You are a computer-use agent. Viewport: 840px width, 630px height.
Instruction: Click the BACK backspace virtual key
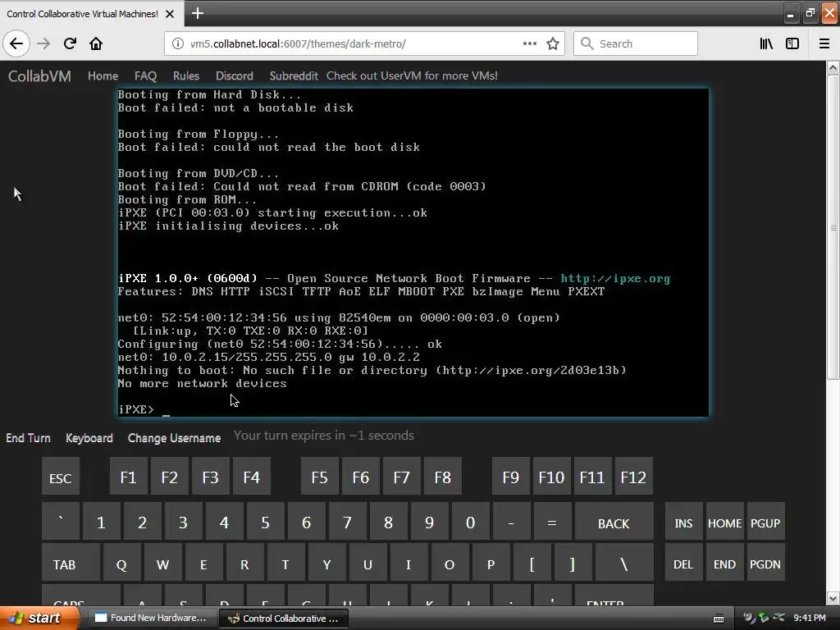click(614, 521)
